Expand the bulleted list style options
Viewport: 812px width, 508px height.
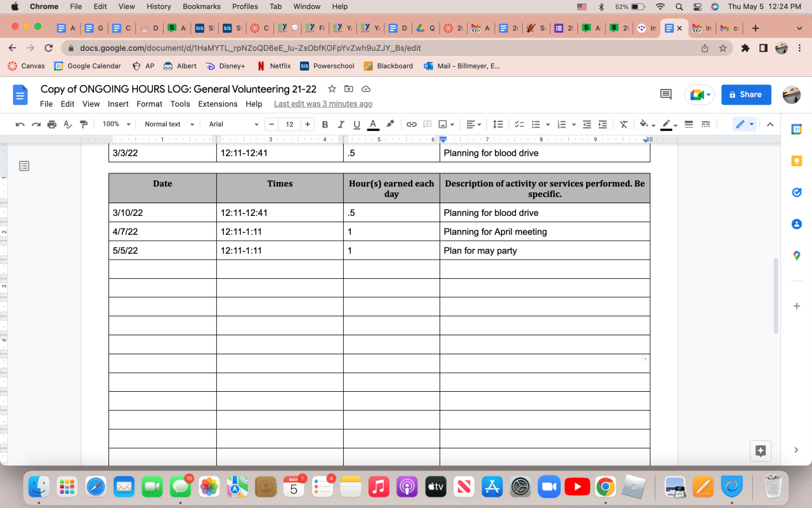[x=547, y=124]
